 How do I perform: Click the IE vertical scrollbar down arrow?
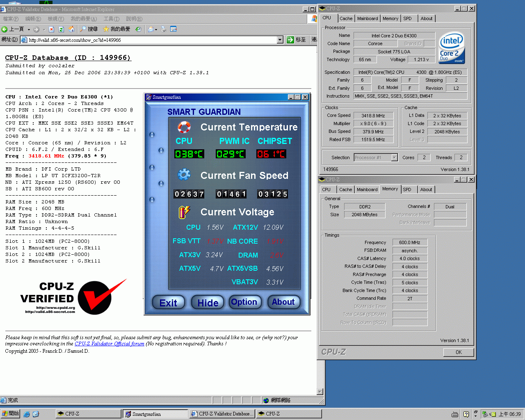[320, 391]
